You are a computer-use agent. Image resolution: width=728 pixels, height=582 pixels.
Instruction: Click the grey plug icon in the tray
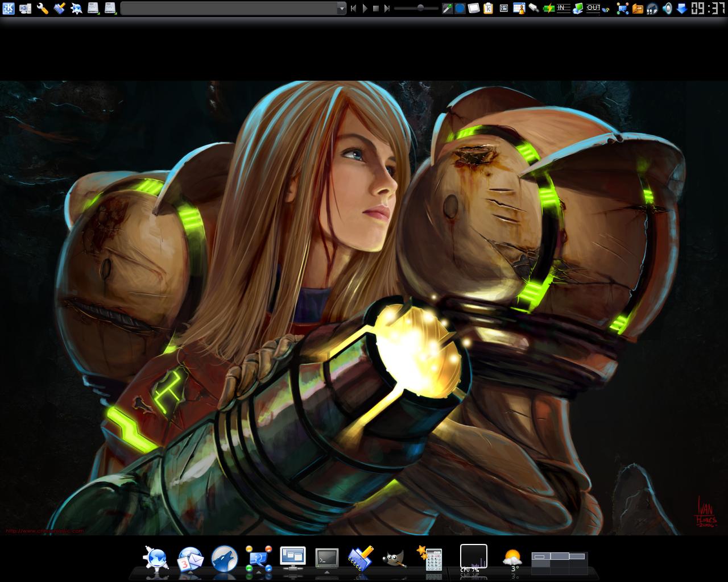coord(533,8)
